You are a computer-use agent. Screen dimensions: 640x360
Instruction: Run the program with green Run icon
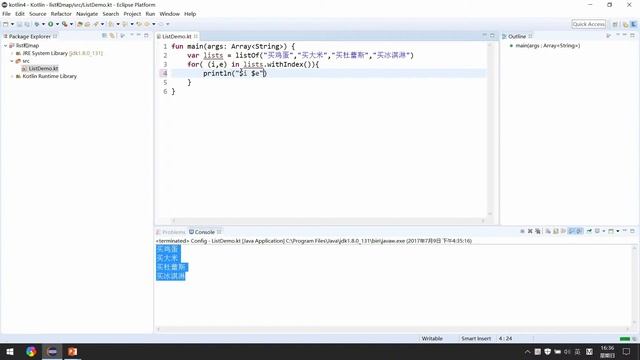pyautogui.click(x=51, y=24)
